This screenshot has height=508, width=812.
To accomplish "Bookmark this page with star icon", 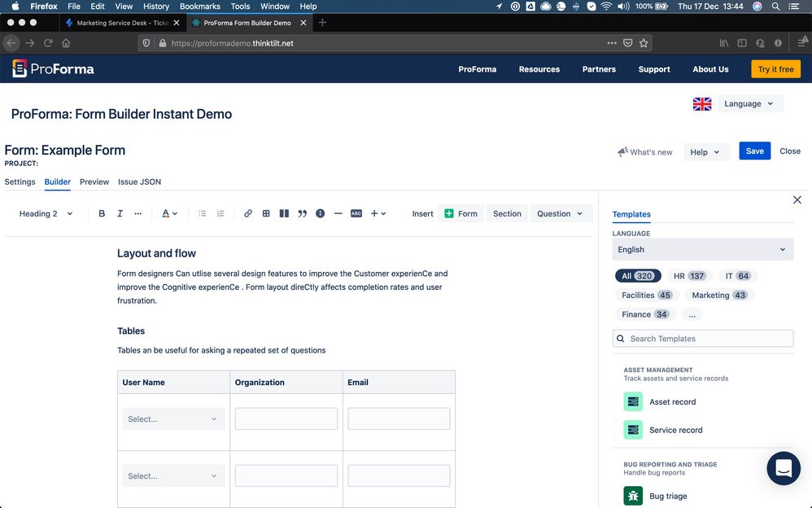I will tap(644, 43).
